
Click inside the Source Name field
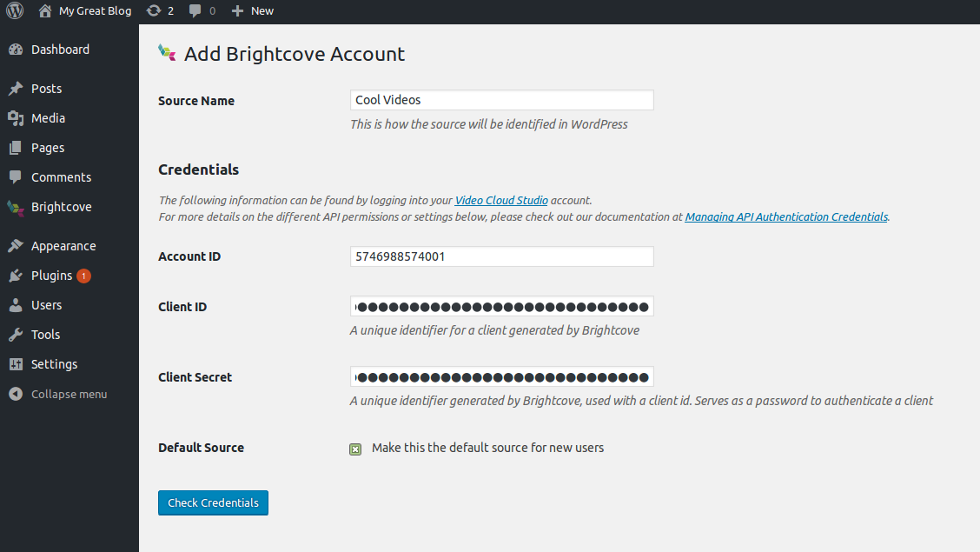pyautogui.click(x=501, y=99)
